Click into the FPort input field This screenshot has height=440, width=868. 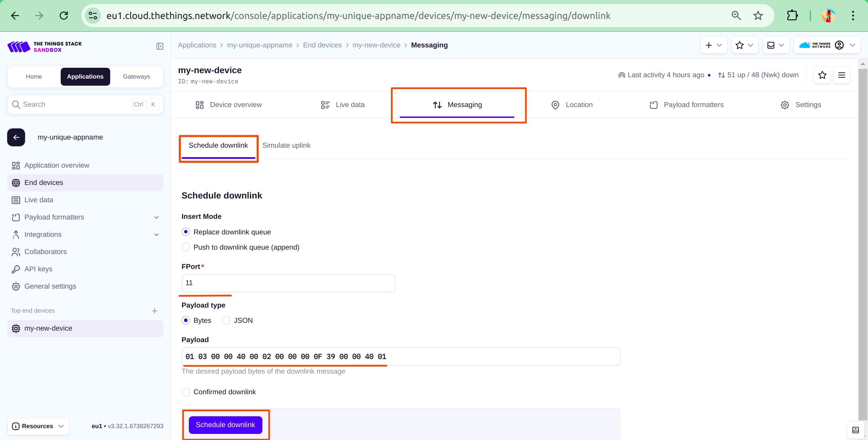tap(288, 283)
